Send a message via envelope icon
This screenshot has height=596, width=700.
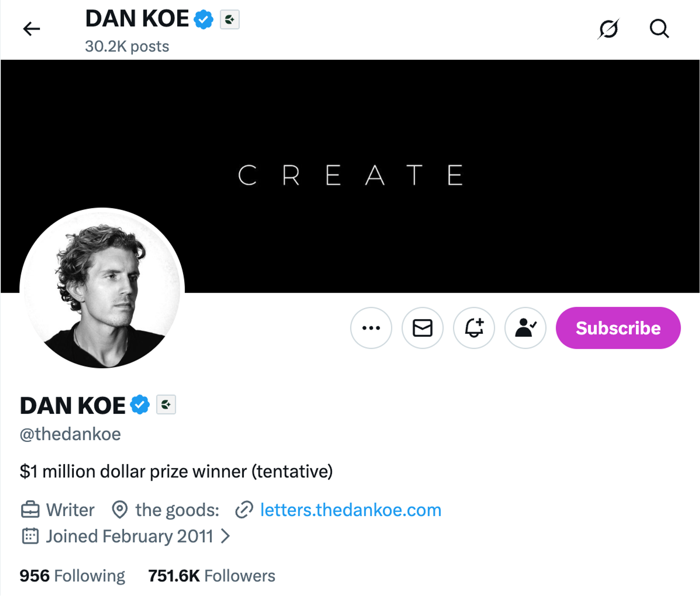coord(422,328)
